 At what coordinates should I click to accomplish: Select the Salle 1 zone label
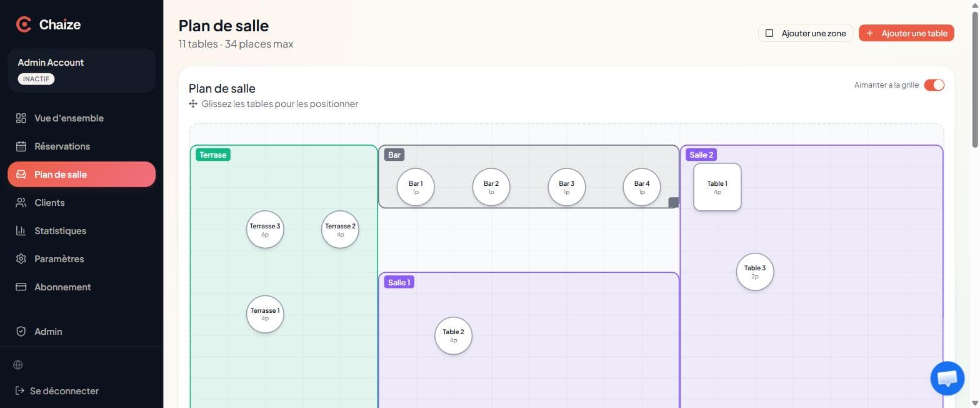[399, 282]
